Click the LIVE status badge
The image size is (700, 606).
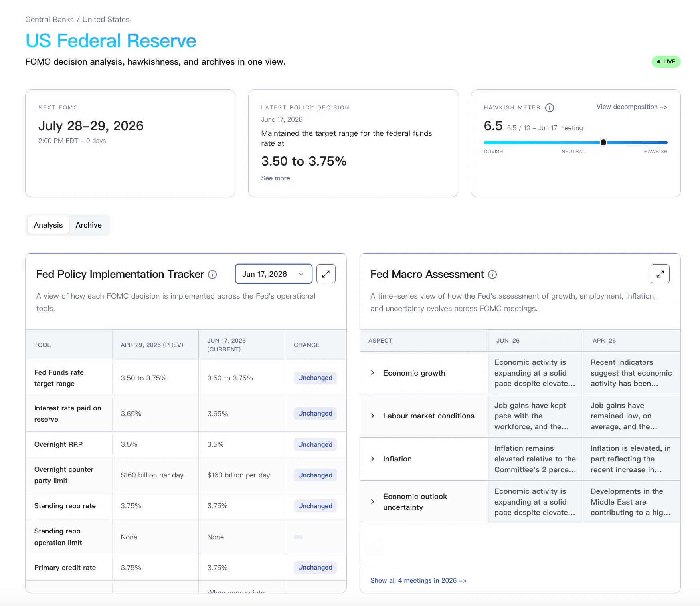666,62
